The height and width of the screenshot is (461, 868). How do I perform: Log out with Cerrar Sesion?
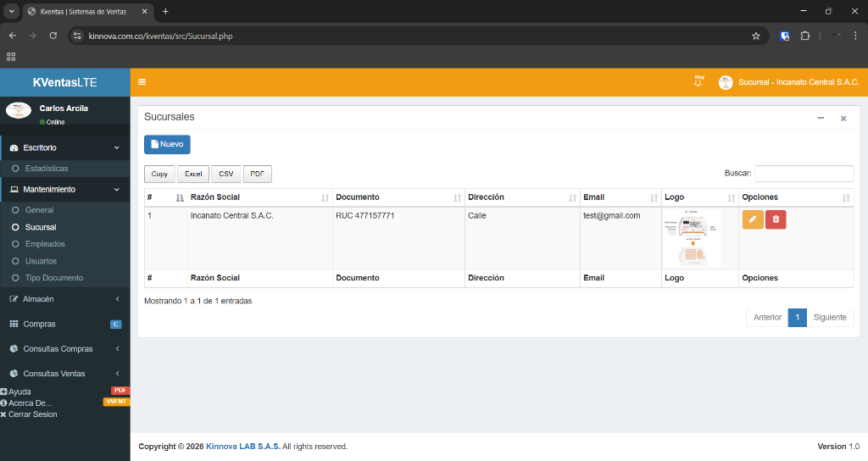[x=29, y=414]
